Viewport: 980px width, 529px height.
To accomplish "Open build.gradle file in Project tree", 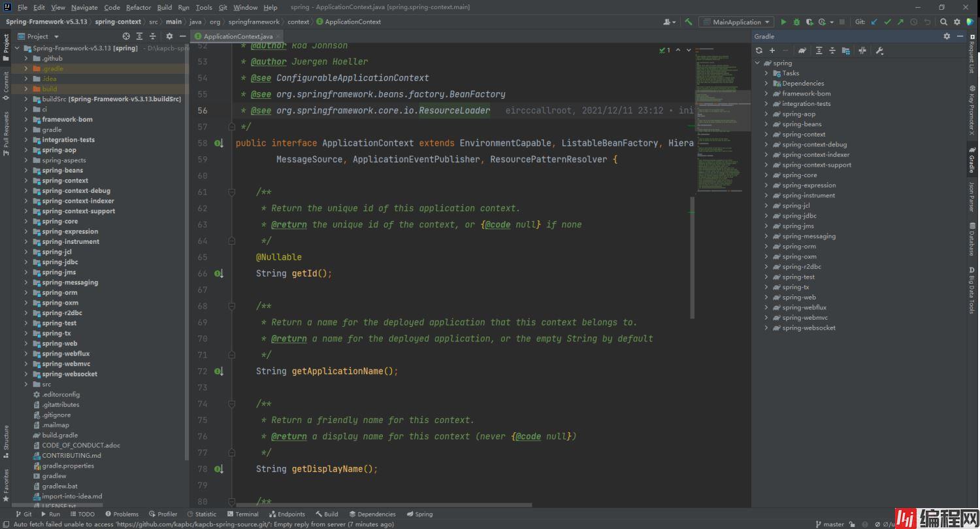I will click(59, 435).
